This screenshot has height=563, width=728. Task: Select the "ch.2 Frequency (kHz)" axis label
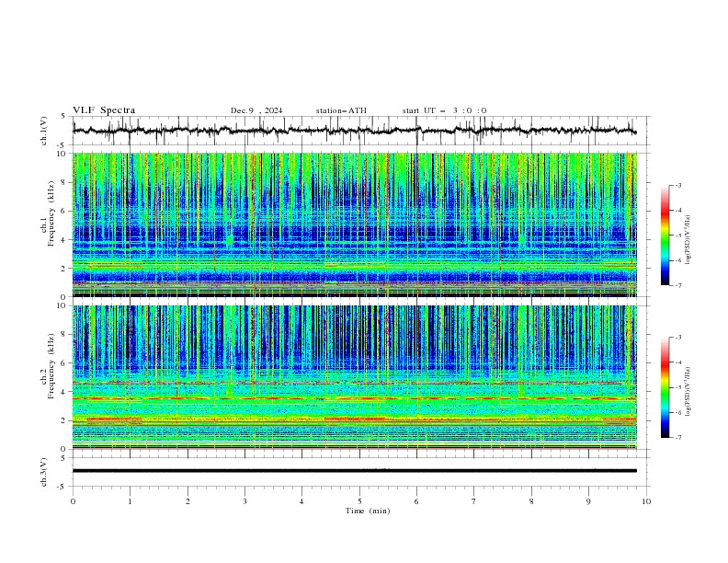coord(48,365)
